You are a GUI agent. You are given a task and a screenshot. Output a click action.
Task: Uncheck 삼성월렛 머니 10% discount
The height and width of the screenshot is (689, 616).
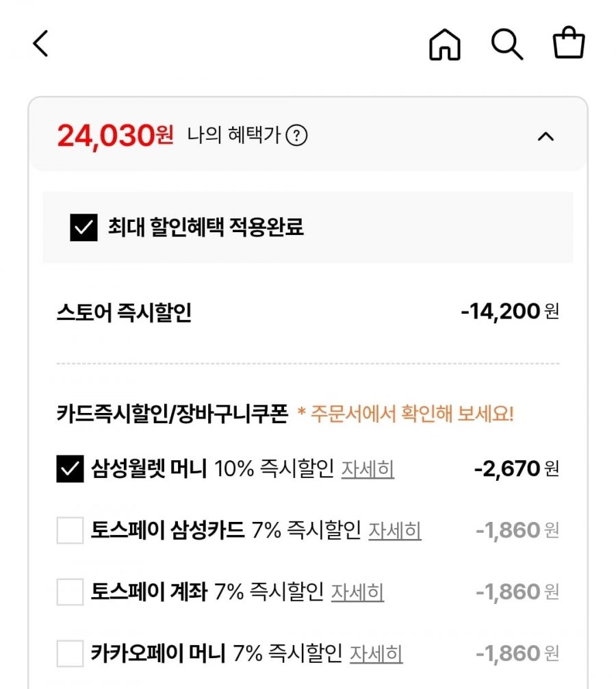click(70, 469)
